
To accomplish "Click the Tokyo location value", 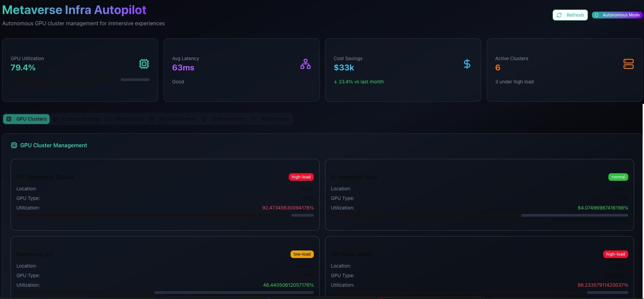I will (x=307, y=189).
